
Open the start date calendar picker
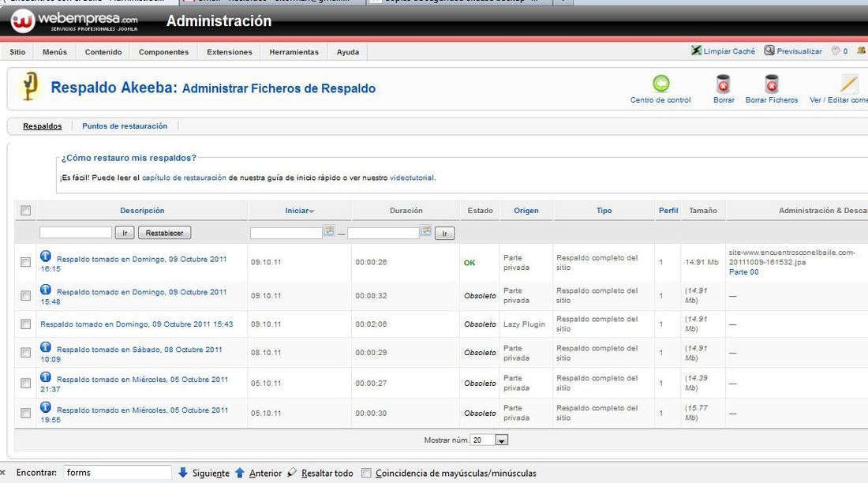coord(329,231)
